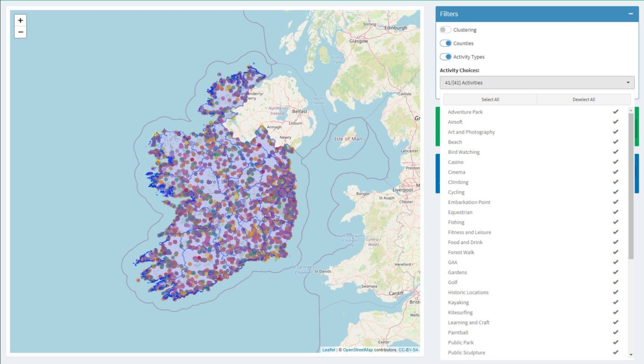This screenshot has width=644, height=364.
Task: Click the Activity Choices dropdown caret
Action: click(628, 83)
